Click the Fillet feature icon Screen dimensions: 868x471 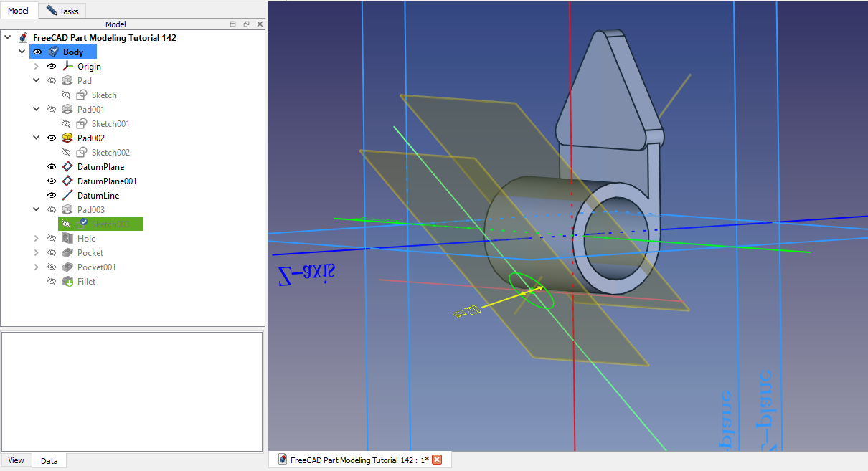tap(68, 282)
